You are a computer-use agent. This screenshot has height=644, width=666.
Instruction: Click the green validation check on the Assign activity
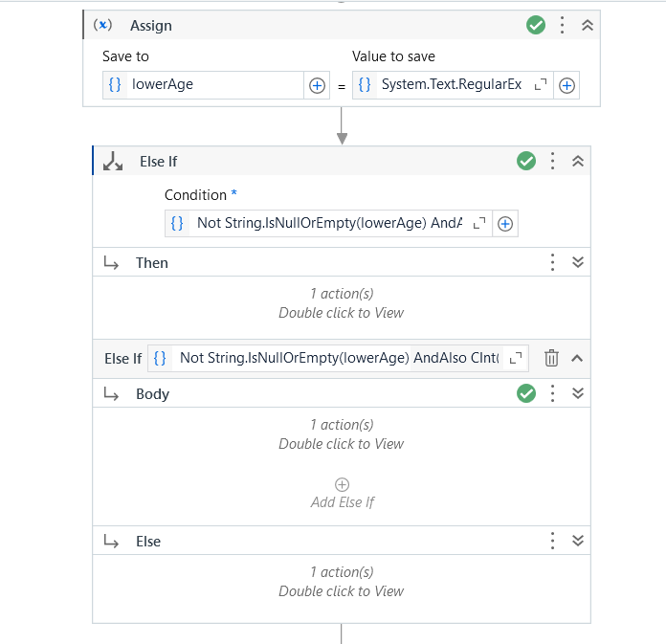[536, 25]
